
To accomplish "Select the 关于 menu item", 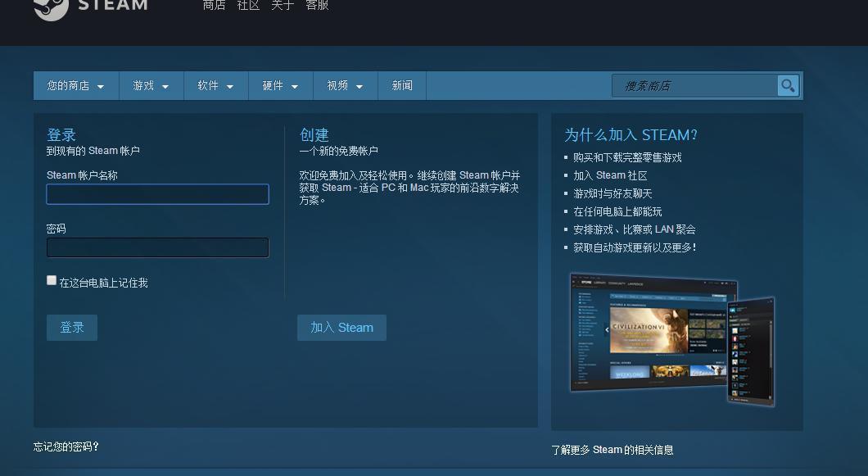I will 282,5.
